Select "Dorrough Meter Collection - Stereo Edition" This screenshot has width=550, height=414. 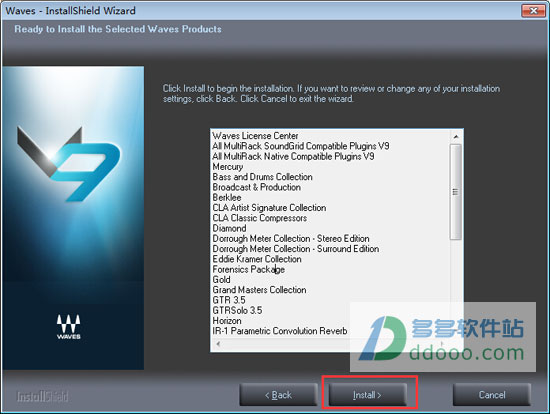tap(291, 239)
